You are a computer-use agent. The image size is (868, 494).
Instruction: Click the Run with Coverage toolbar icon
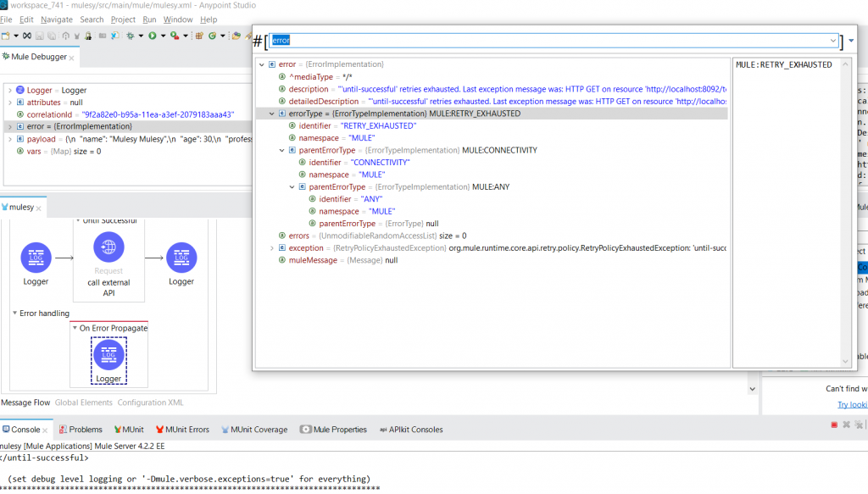click(174, 36)
